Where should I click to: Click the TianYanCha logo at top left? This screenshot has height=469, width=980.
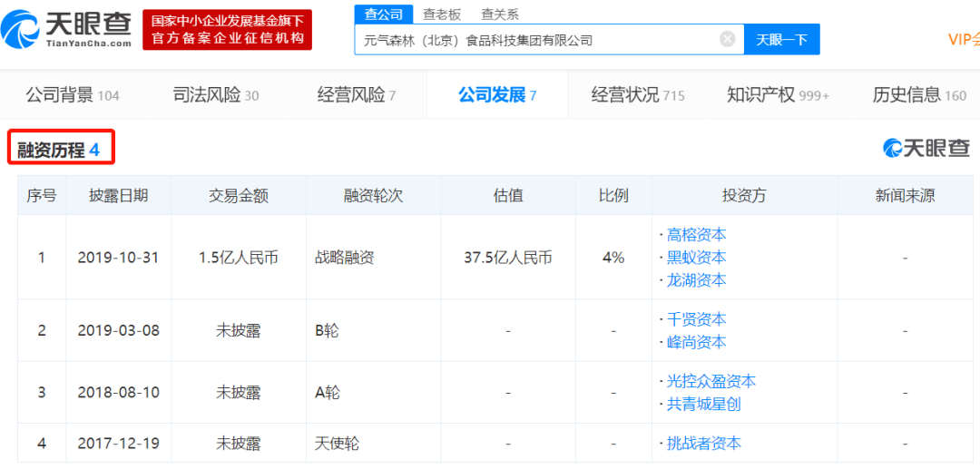pos(66,29)
